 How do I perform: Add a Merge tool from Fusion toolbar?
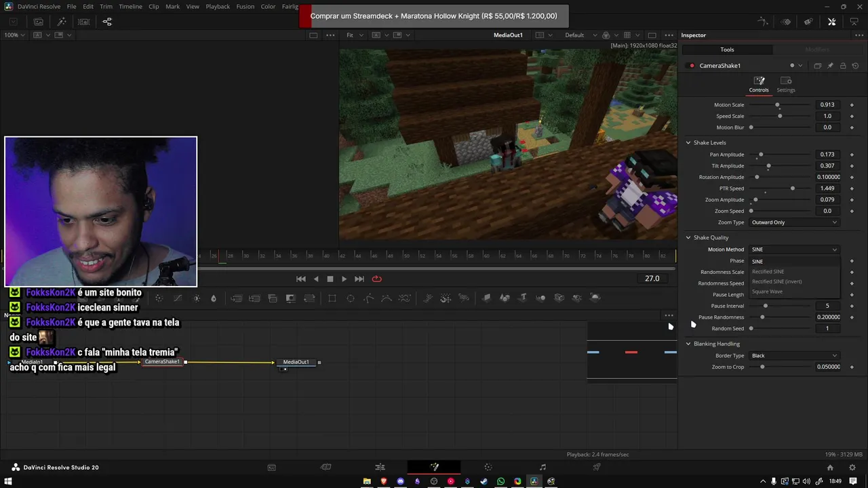(236, 298)
